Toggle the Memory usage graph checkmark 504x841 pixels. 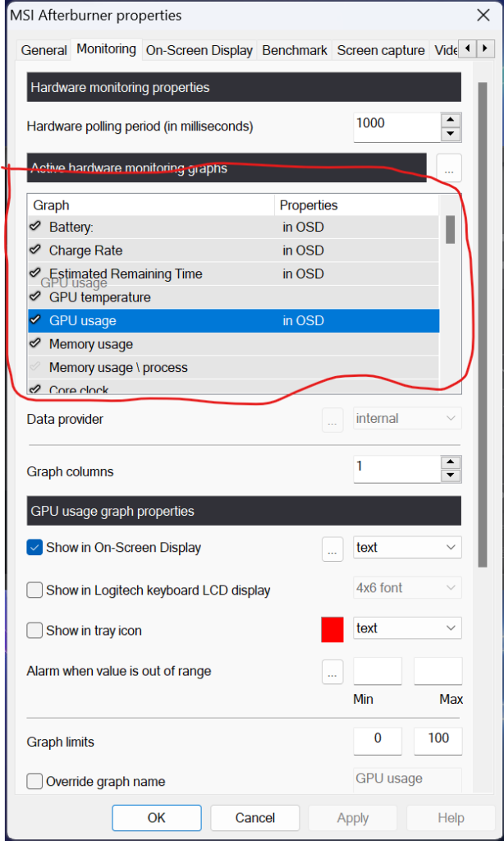35,344
